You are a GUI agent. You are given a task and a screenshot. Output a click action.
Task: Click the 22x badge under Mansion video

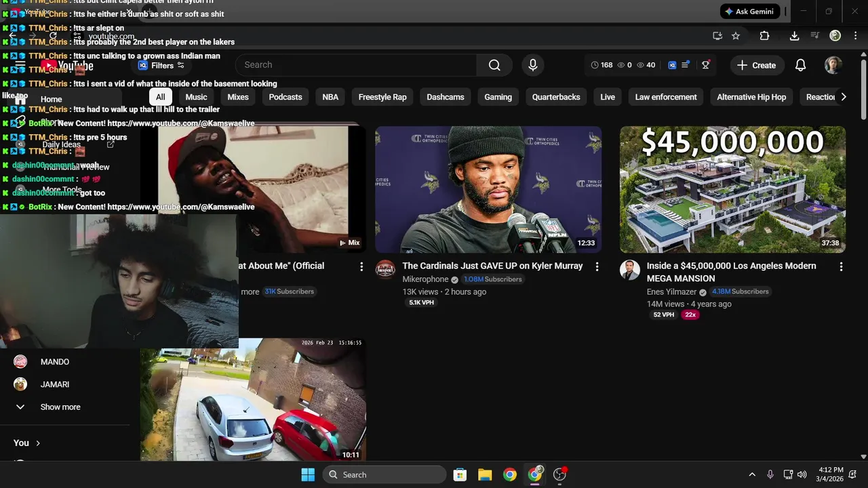(690, 315)
